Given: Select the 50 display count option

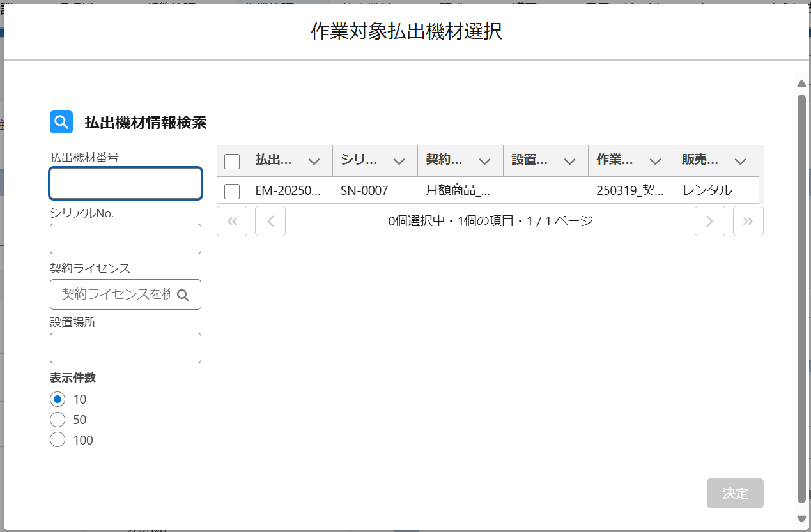Looking at the screenshot, I should pos(58,420).
